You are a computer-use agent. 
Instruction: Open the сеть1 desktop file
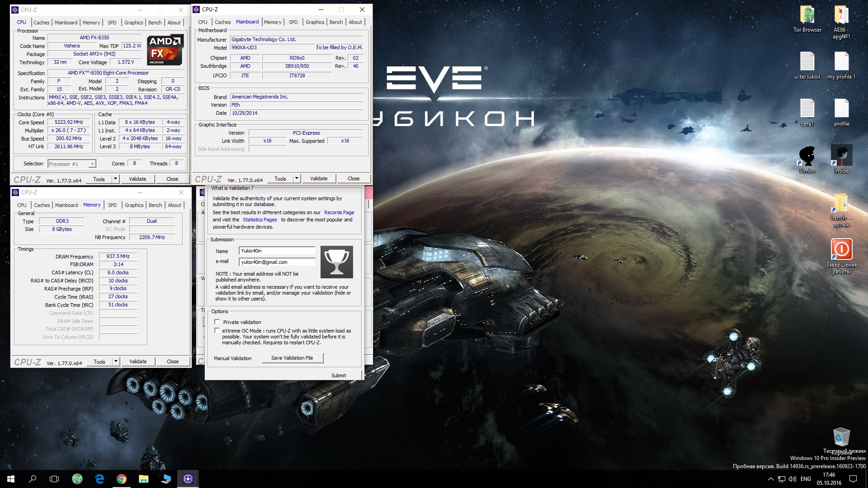point(807,113)
